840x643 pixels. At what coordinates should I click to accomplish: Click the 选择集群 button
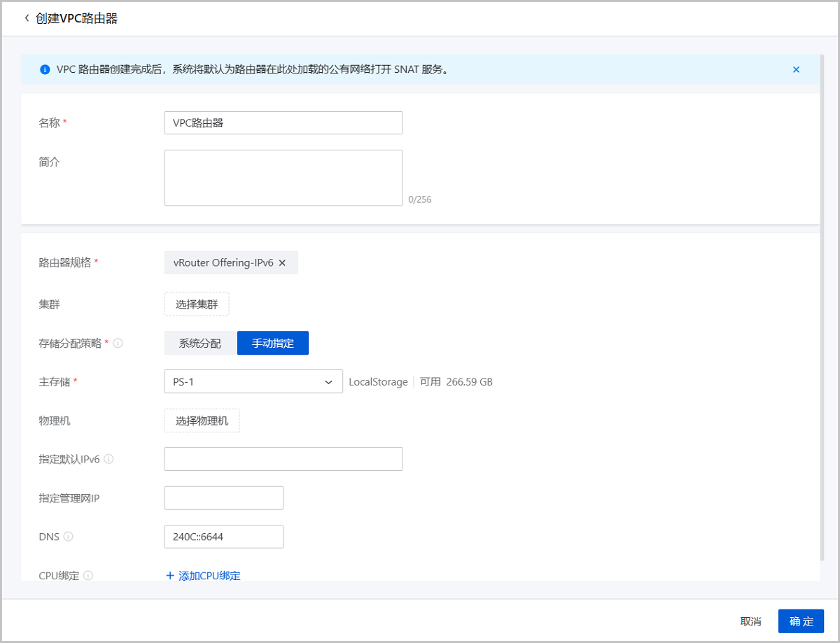click(197, 304)
